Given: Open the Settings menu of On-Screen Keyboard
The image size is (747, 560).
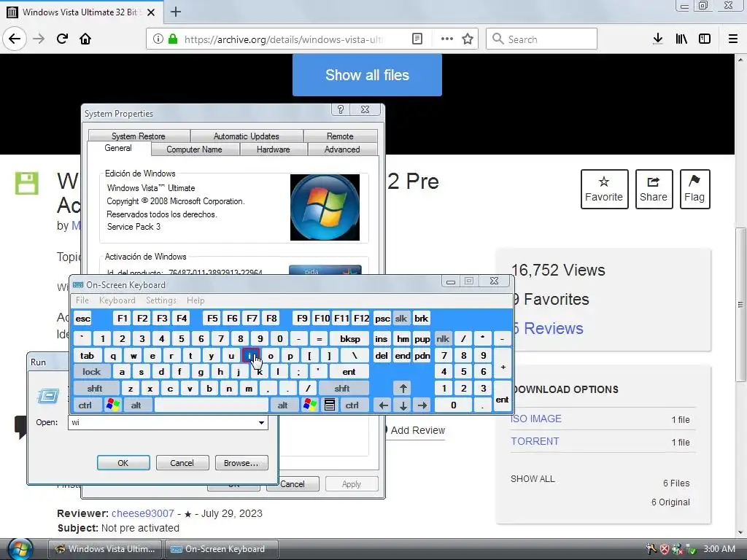Looking at the screenshot, I should click(161, 300).
